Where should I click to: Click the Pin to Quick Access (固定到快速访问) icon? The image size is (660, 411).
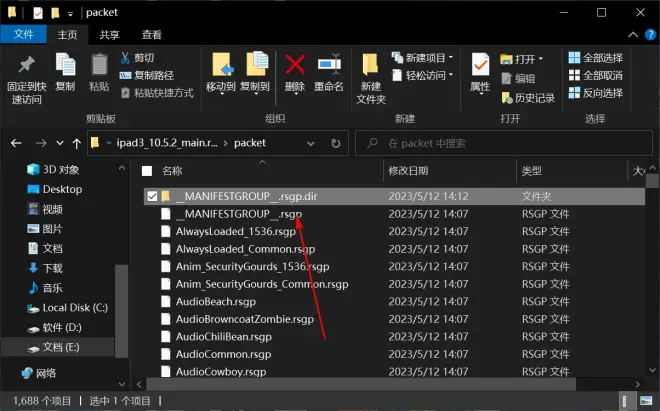coord(26,66)
